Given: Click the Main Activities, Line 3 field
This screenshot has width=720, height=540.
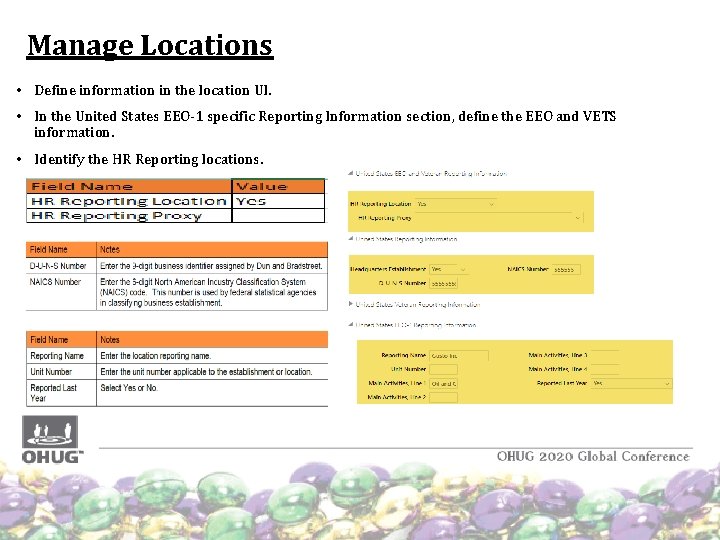Looking at the screenshot, I should [605, 355].
